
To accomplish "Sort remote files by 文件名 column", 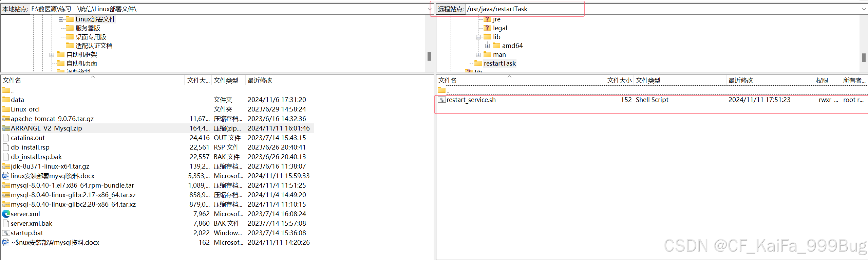I will (509, 80).
